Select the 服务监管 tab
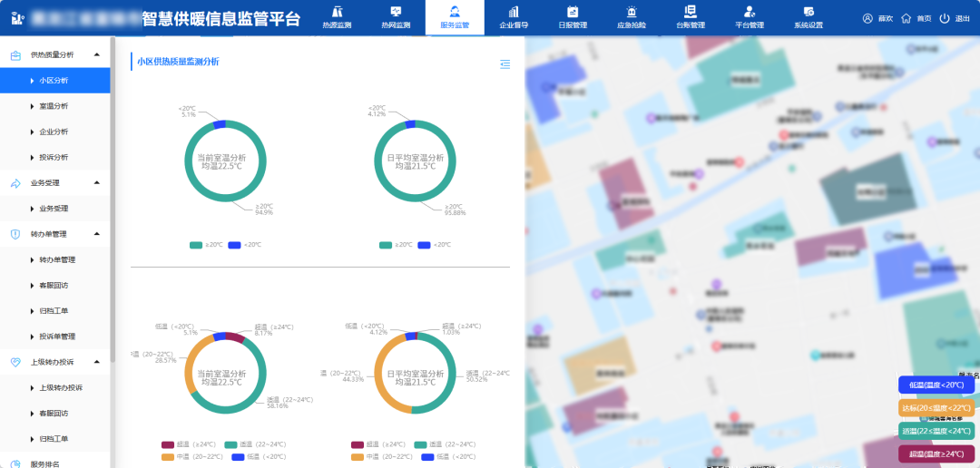 (455, 17)
